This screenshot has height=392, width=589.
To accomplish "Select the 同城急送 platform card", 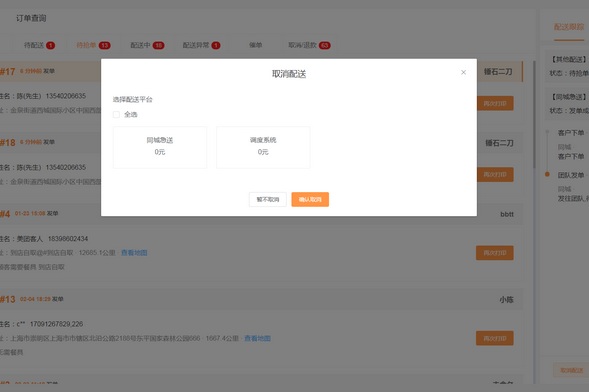I will (x=160, y=147).
